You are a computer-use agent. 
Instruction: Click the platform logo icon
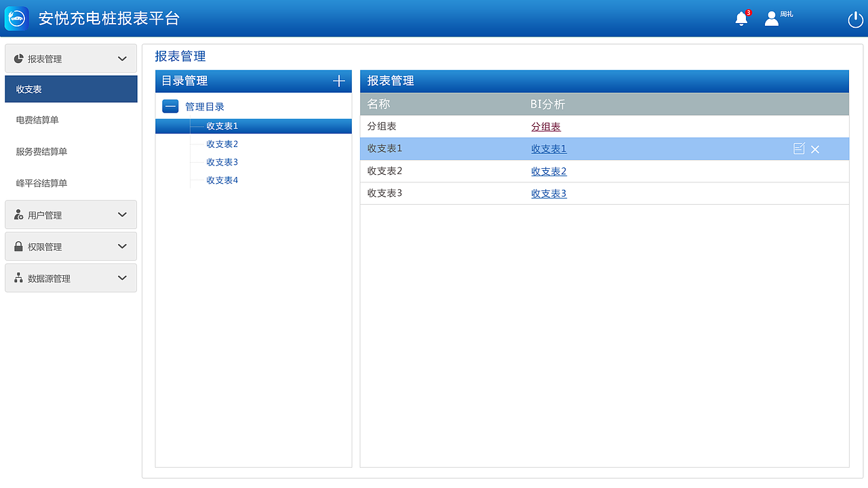pos(16,18)
